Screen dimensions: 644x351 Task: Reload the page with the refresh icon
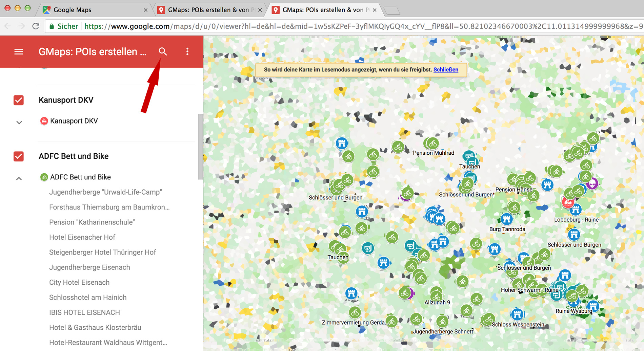(36, 26)
